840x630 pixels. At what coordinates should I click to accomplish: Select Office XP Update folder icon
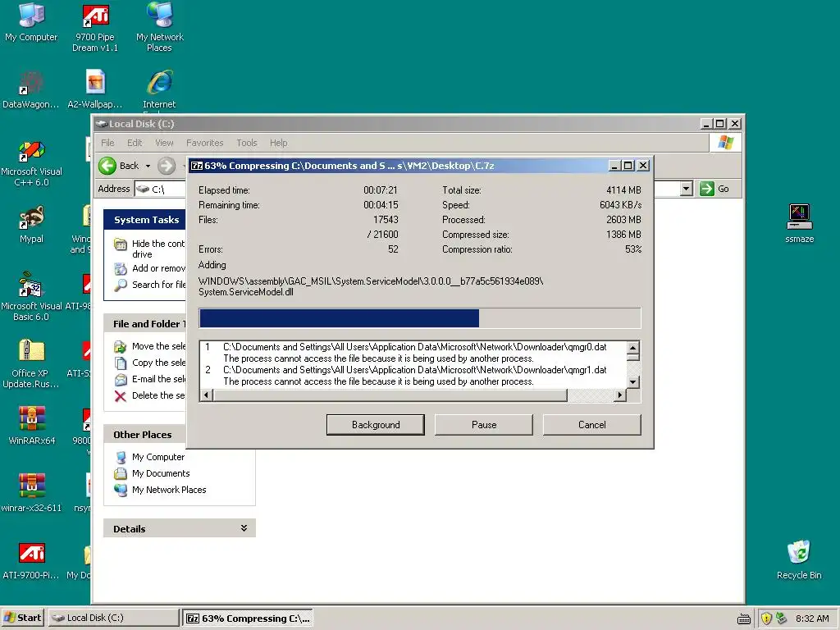[x=30, y=363]
